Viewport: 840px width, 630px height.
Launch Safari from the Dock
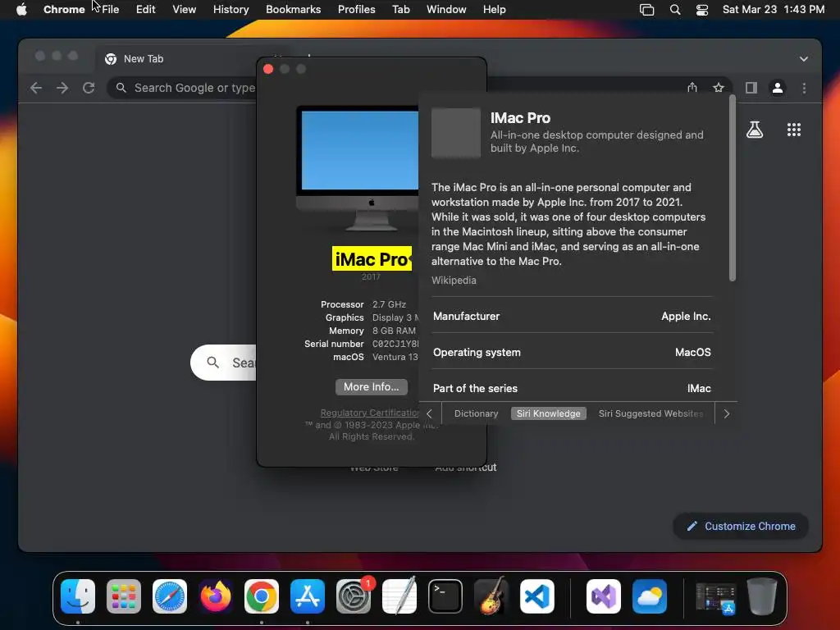click(170, 596)
